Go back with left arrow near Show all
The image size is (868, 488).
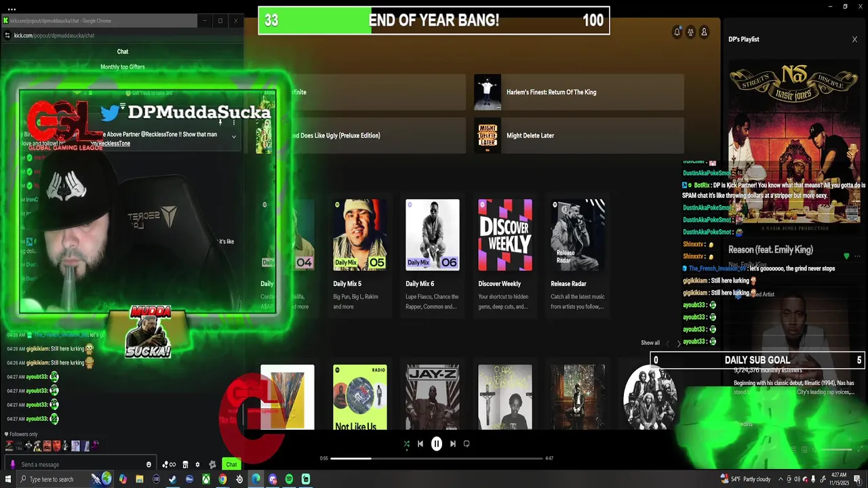tap(667, 344)
